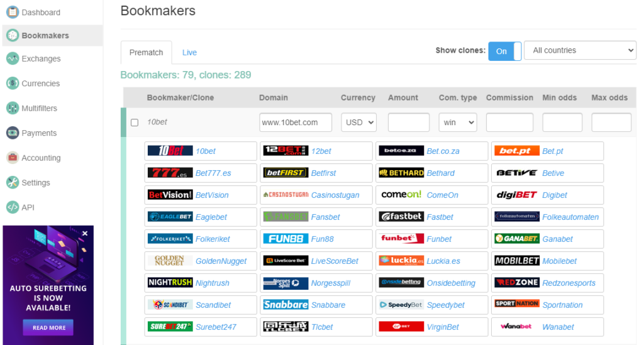Open the Mobilebet clone link
Image resolution: width=644 pixels, height=345 pixels.
[559, 261]
